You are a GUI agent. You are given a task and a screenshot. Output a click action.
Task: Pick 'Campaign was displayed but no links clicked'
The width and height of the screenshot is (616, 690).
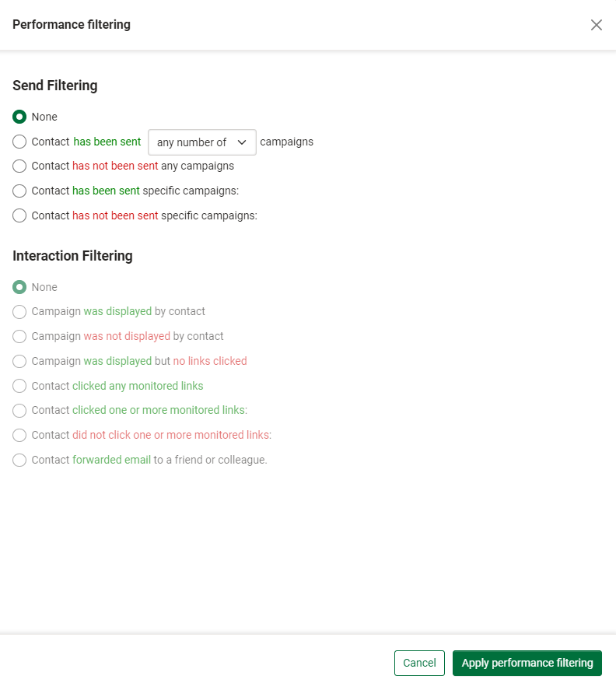19,361
